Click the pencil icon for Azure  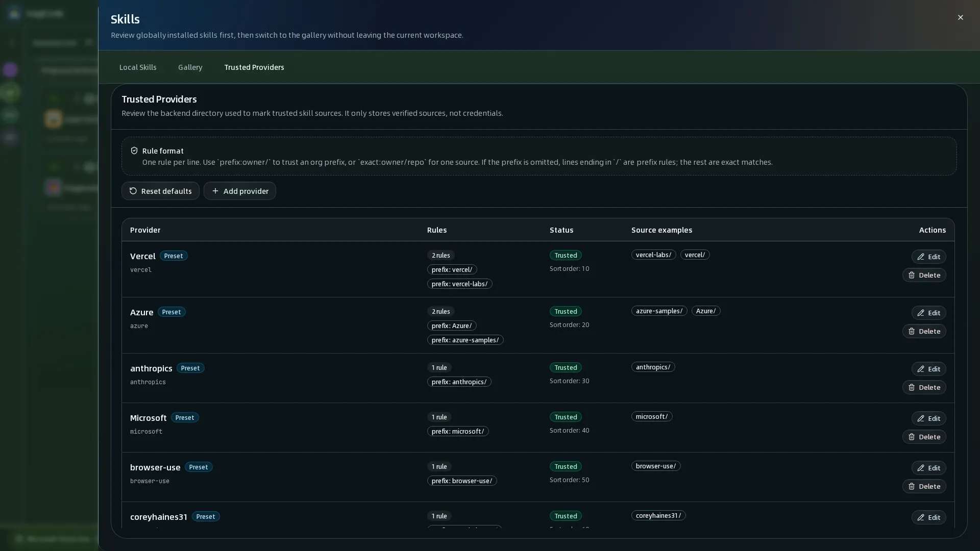921,313
